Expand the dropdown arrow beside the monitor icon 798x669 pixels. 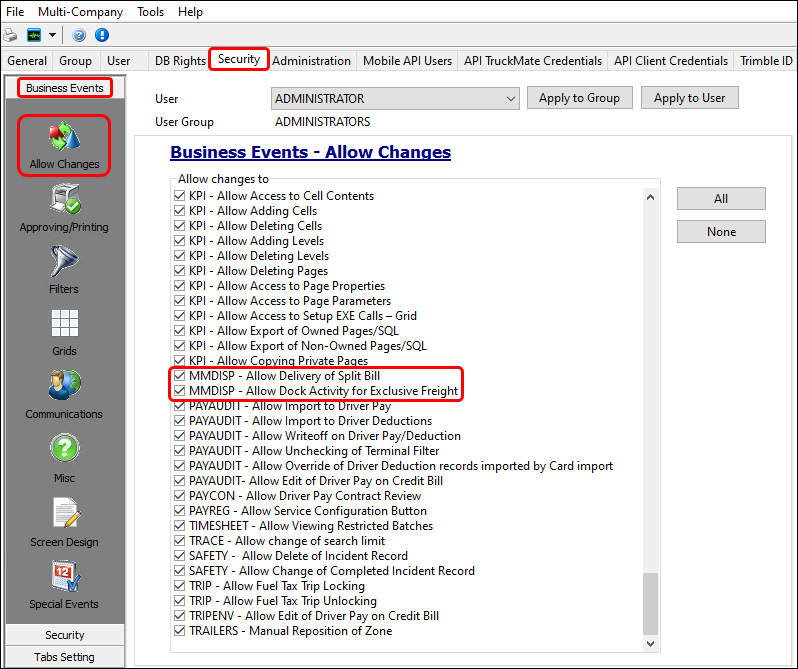tap(52, 35)
